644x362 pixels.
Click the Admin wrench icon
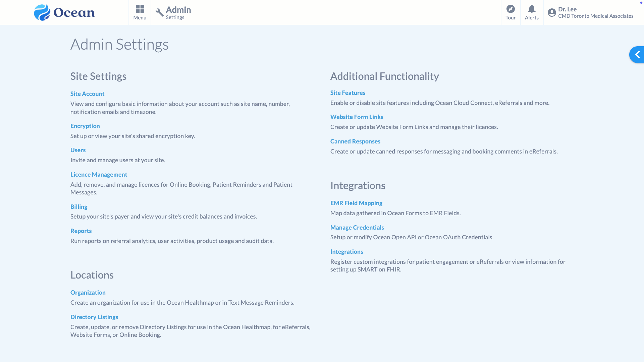tap(160, 12)
